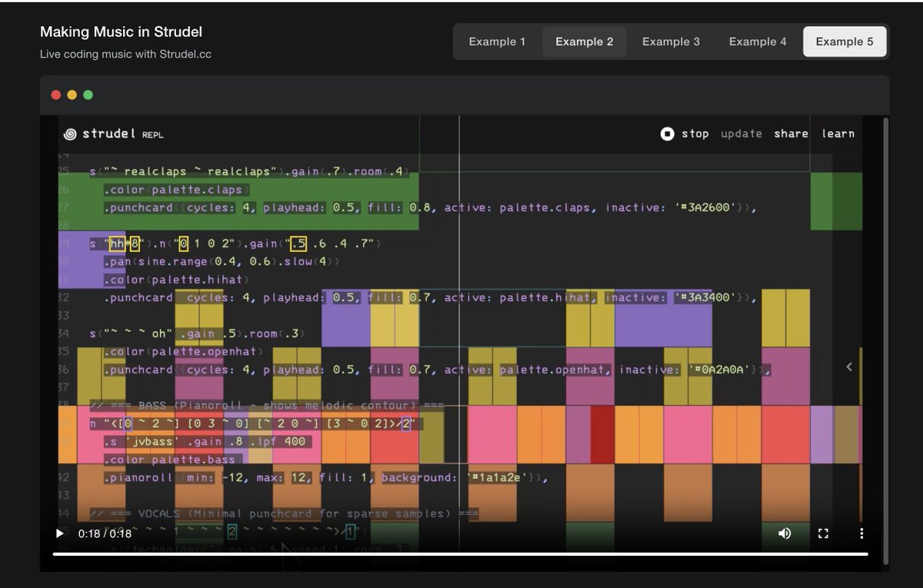Image resolution: width=923 pixels, height=588 pixels.
Task: Click the '.color(palette.claps)' code line
Action: [176, 189]
